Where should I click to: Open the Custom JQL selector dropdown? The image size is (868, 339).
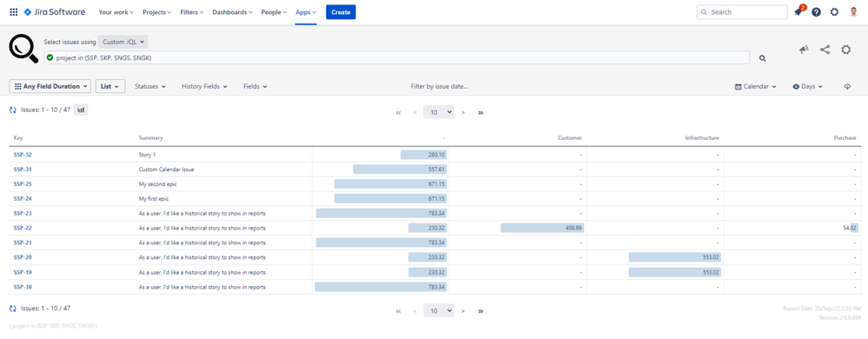click(123, 42)
